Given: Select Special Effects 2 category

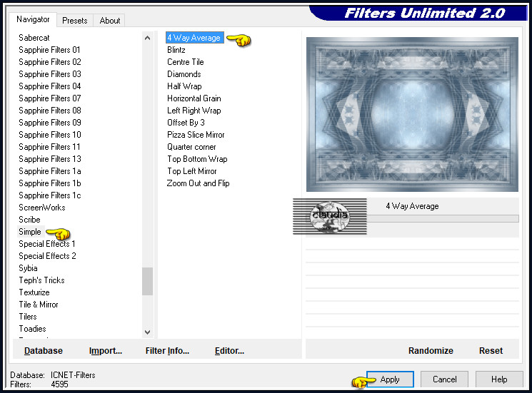Looking at the screenshot, I should pos(47,256).
